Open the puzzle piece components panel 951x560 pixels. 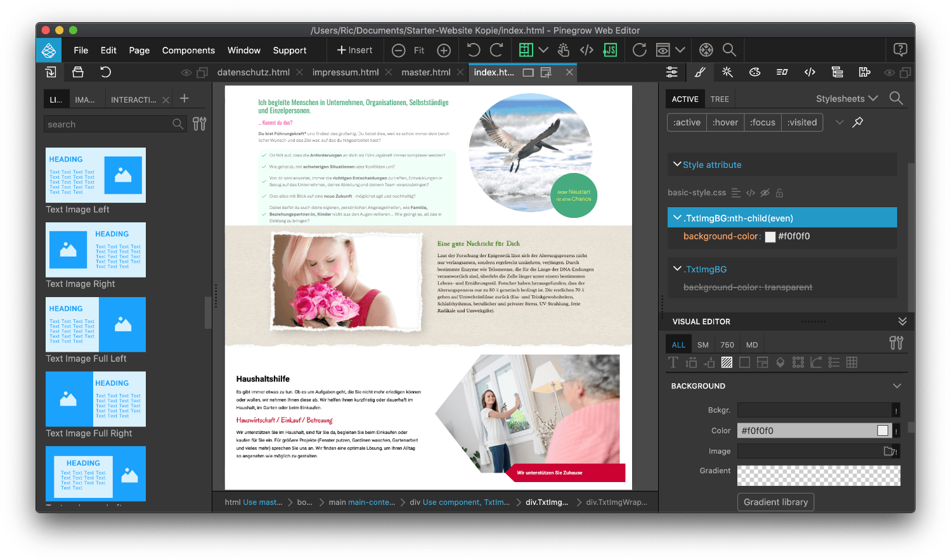[x=865, y=72]
